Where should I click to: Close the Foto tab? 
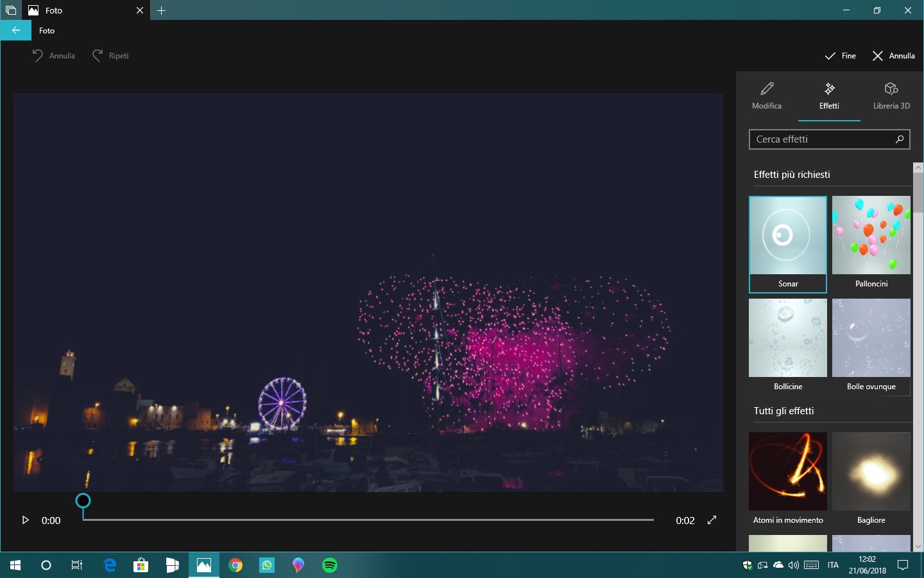pyautogui.click(x=140, y=10)
